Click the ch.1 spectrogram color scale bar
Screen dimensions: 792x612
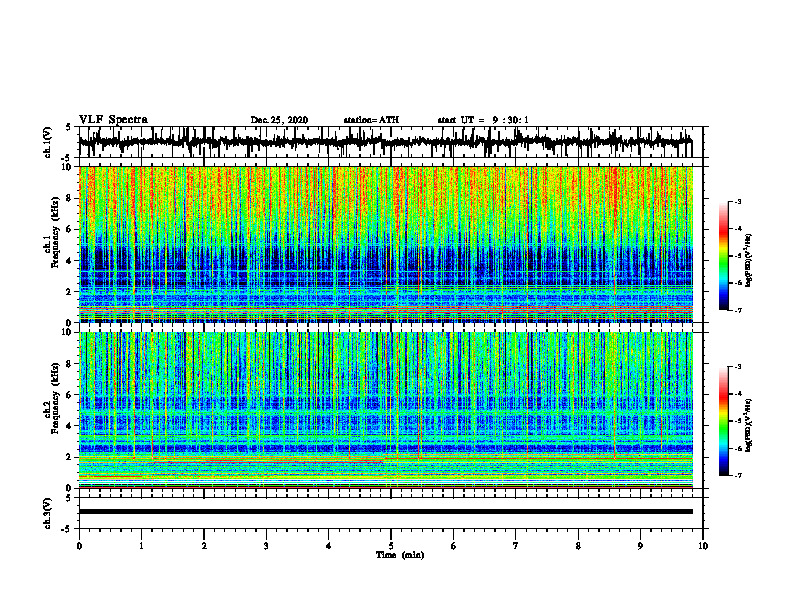723,256
